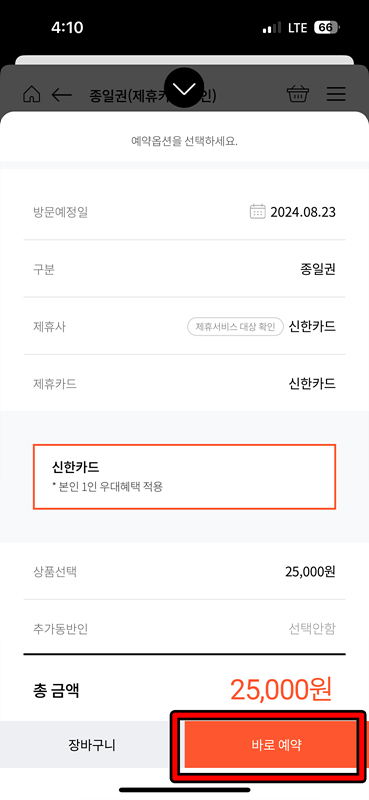Select the visit date 2024.08.23 field
Screen dimensions: 369x800
184,212
